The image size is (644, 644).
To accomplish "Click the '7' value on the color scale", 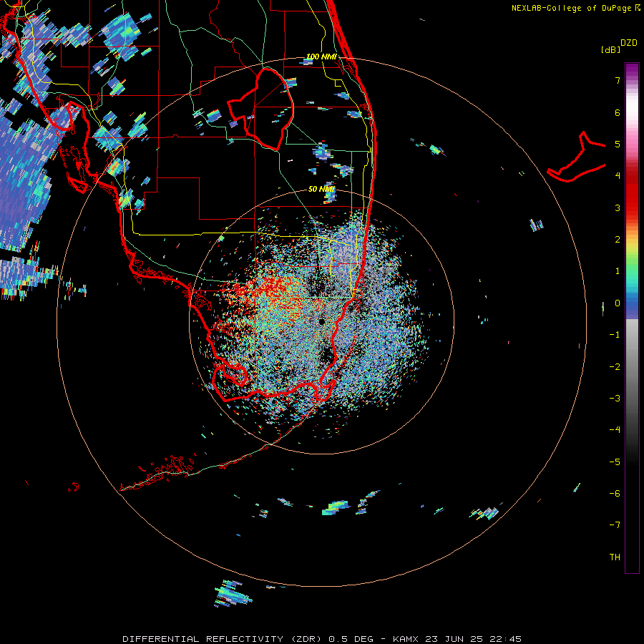I will point(618,80).
